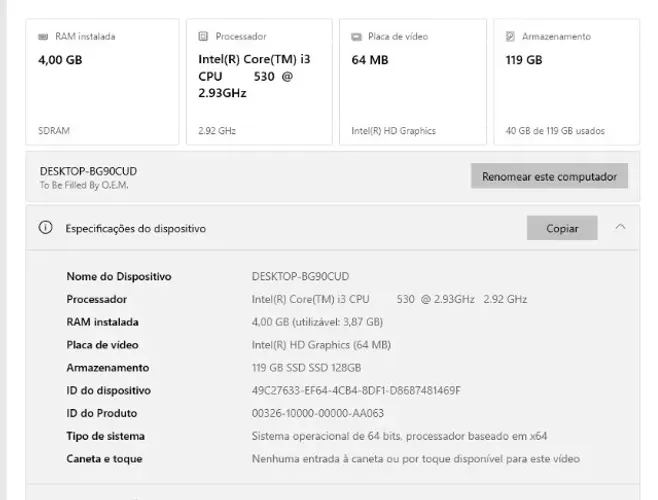Select the 4,00 GB RAM card value
The width and height of the screenshot is (658, 500).
[60, 60]
